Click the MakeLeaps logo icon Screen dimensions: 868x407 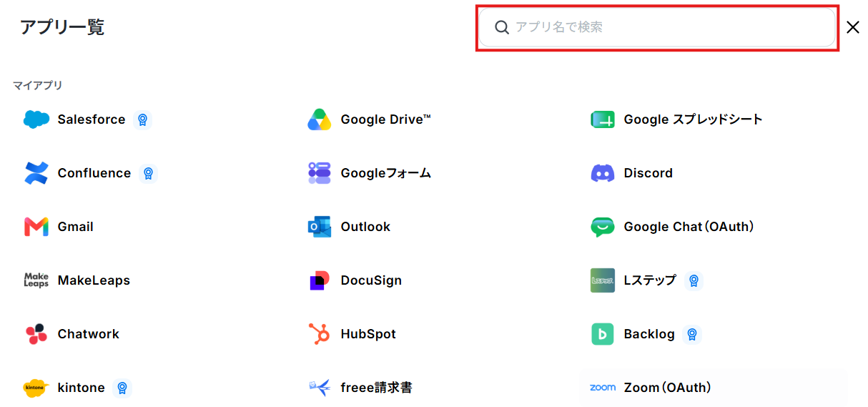click(x=36, y=280)
